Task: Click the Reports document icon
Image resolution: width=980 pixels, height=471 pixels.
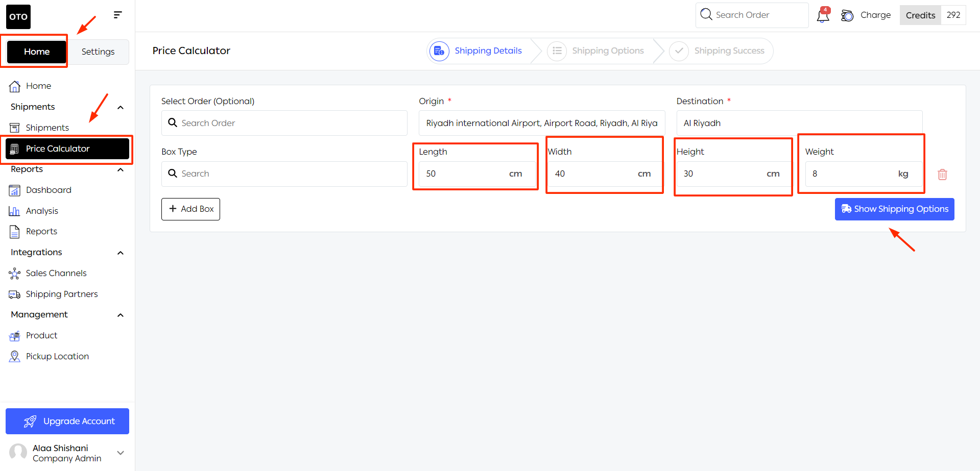Action: [15, 232]
